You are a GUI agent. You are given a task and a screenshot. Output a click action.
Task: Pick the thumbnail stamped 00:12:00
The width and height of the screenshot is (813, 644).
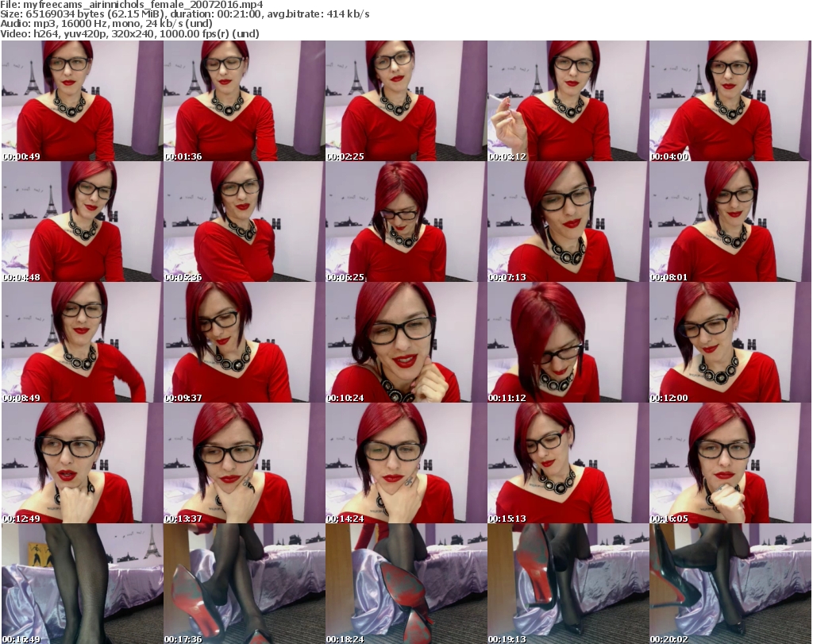click(x=730, y=342)
